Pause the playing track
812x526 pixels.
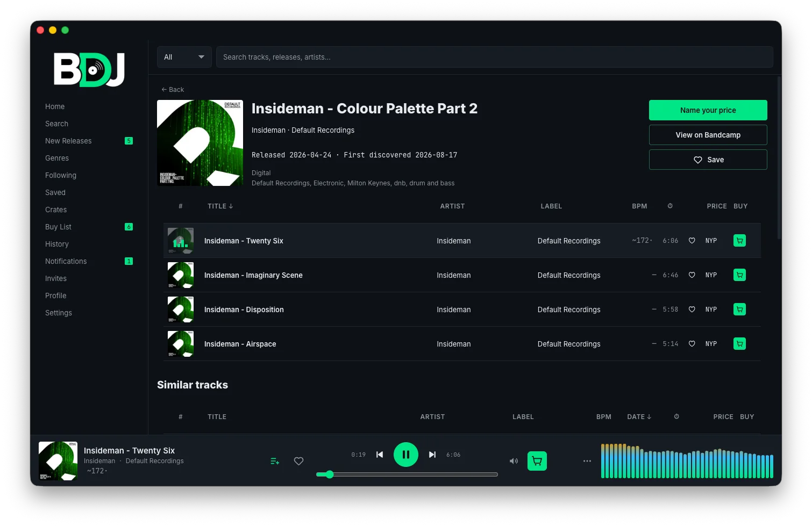pyautogui.click(x=406, y=455)
